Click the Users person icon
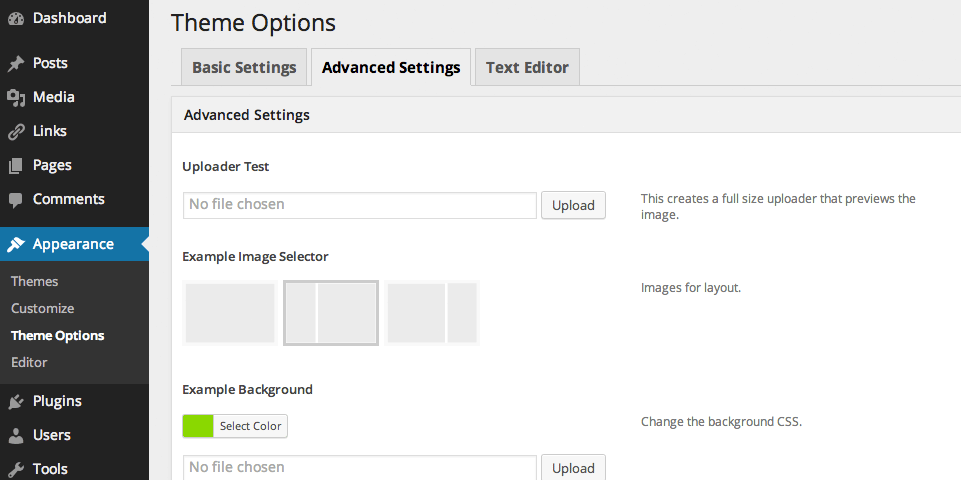This screenshot has height=480, width=961. [16, 436]
